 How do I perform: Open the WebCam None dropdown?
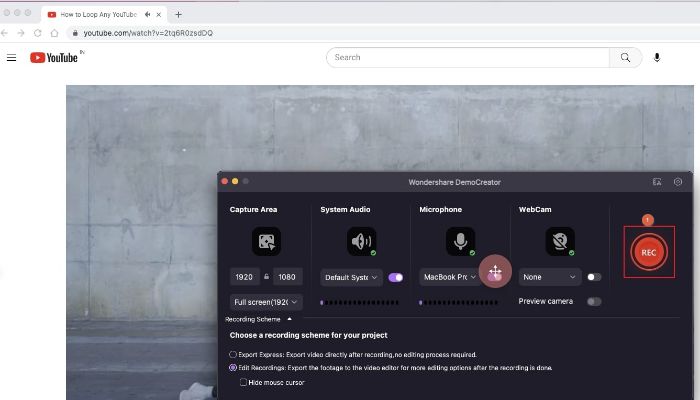coord(550,277)
